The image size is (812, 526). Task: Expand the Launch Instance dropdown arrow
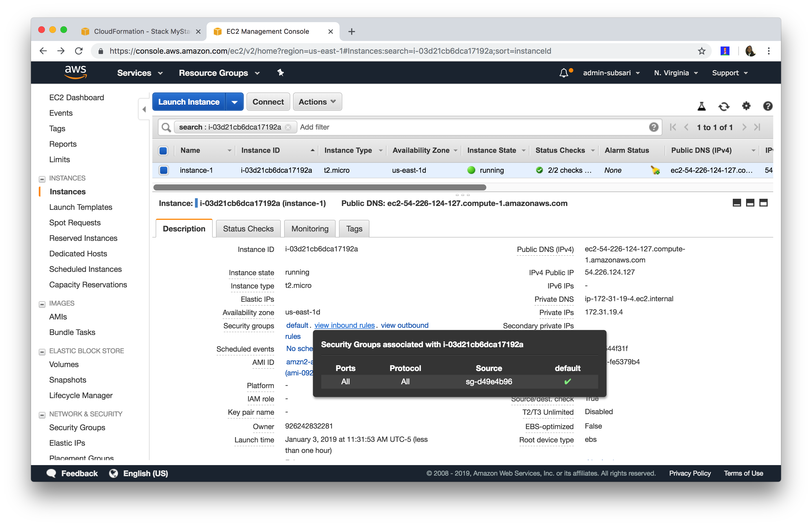tap(234, 102)
